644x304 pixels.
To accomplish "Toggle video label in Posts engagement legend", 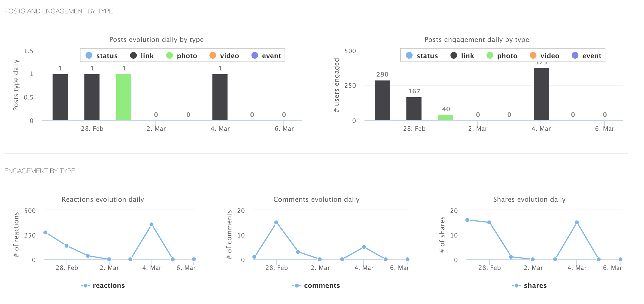I will pyautogui.click(x=550, y=56).
